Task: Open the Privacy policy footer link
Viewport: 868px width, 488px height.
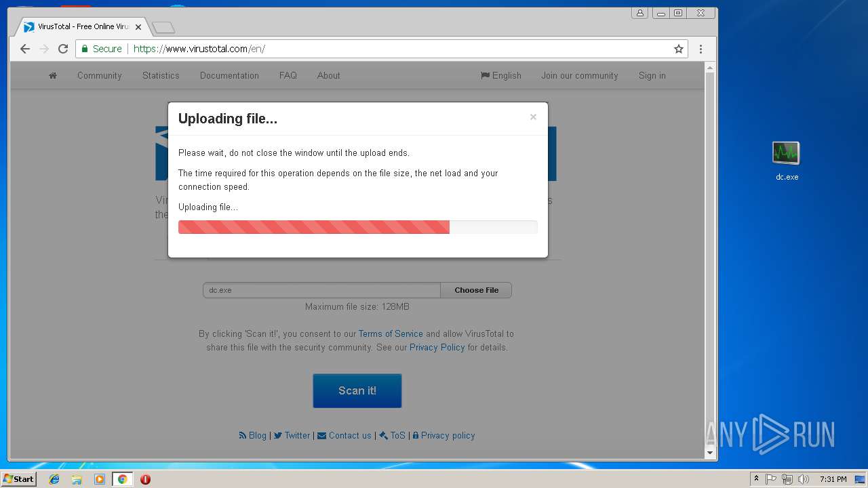Action: click(x=443, y=435)
